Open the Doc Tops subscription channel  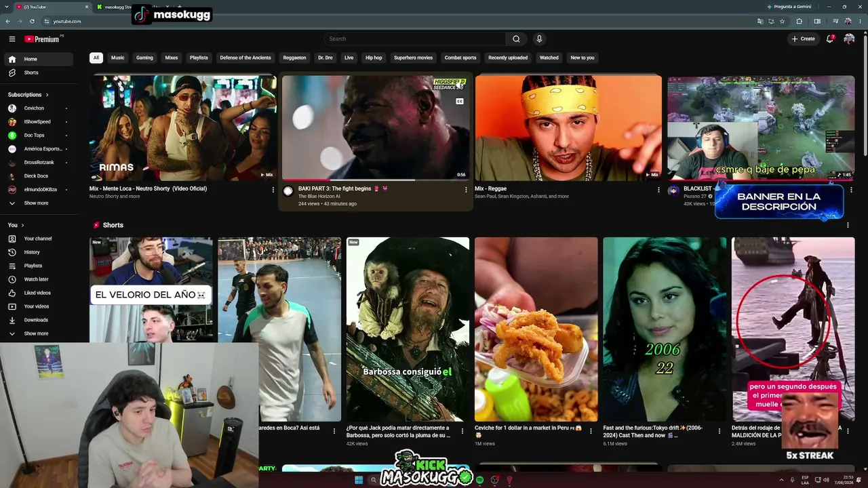39,136
